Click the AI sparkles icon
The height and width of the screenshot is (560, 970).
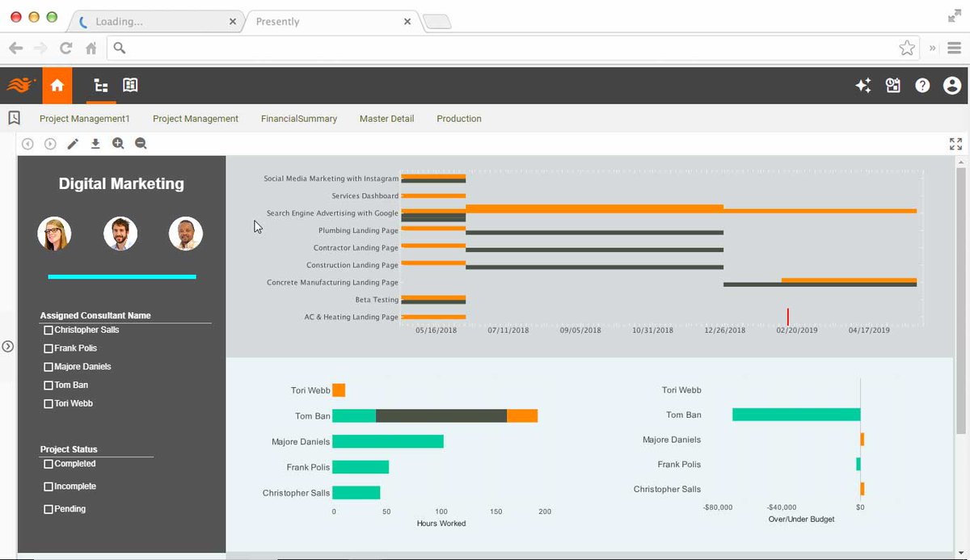point(863,84)
